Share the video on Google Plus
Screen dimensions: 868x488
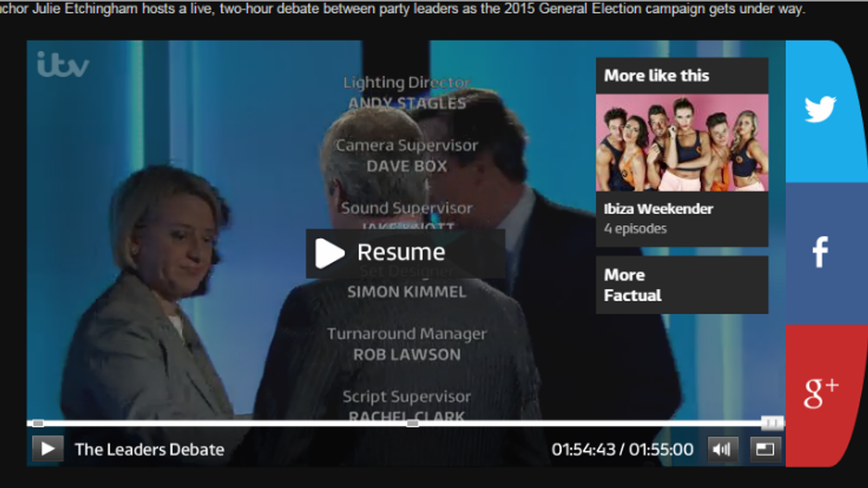point(820,395)
